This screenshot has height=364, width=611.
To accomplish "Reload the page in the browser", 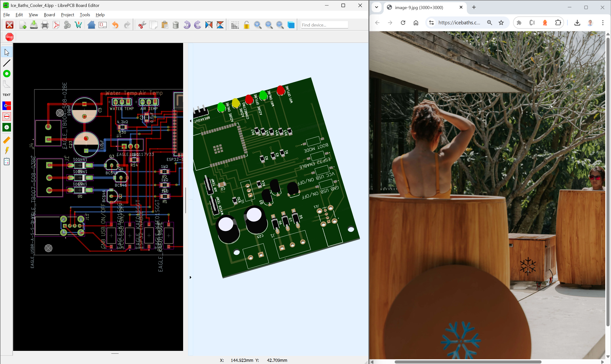I will click(x=403, y=23).
